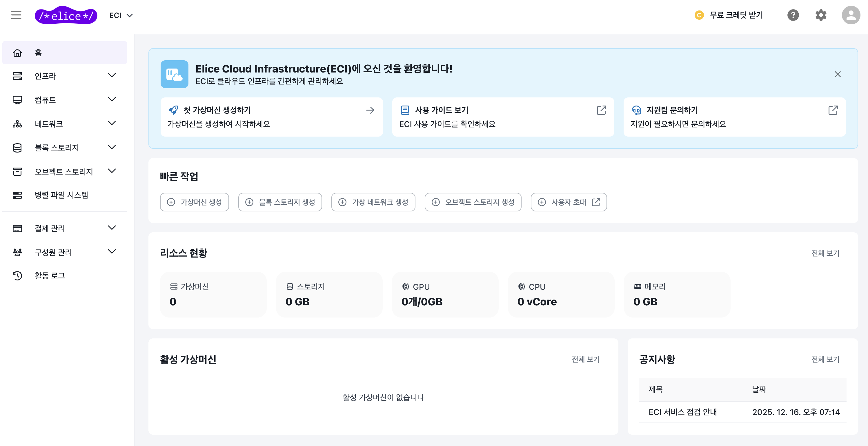Screen dimensions: 868x446
Task: Expand the 인프라 sidebar section
Action: pyautogui.click(x=112, y=75)
